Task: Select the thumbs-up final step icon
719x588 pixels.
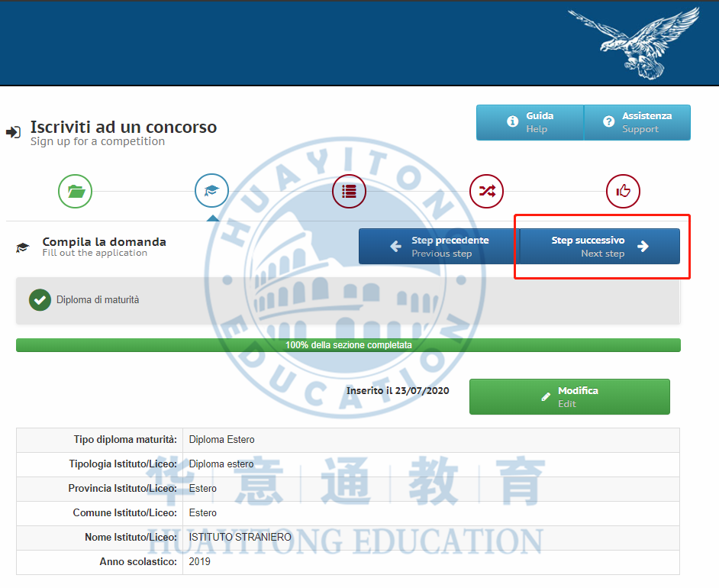Action: pyautogui.click(x=623, y=191)
